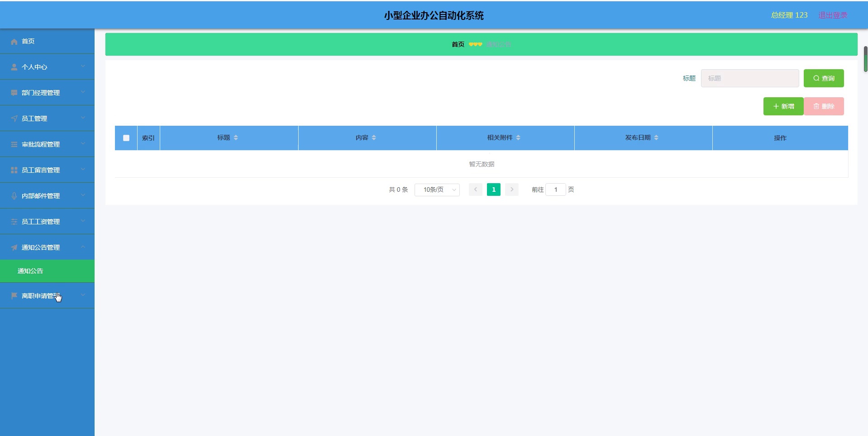Open 内部邮件管理 via microphone icon

point(14,195)
